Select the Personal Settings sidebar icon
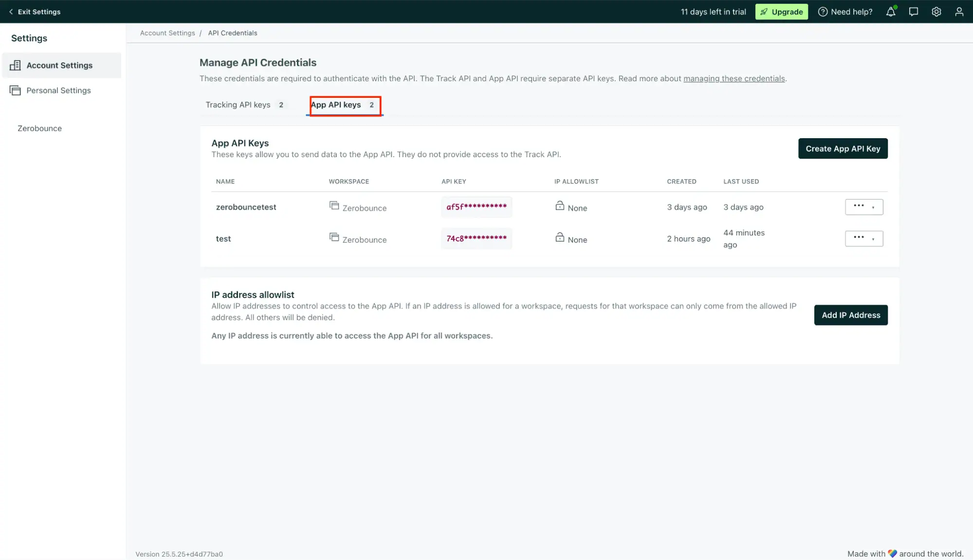The height and width of the screenshot is (560, 973). pos(15,90)
